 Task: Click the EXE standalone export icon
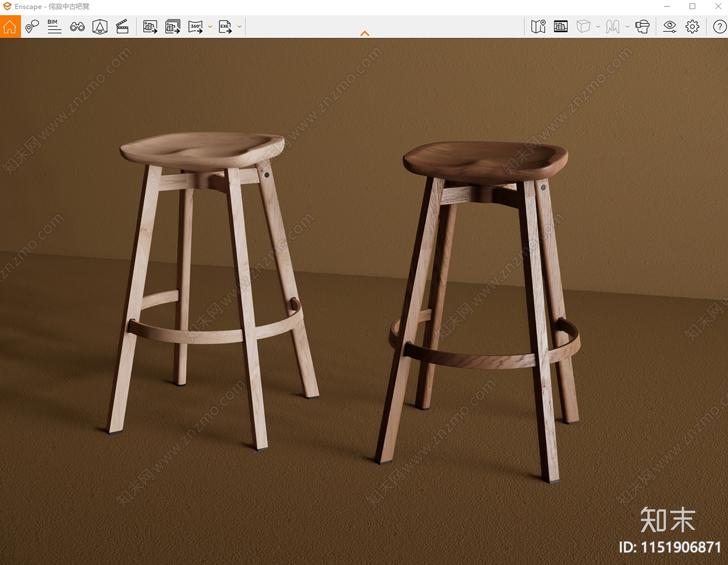tap(225, 26)
